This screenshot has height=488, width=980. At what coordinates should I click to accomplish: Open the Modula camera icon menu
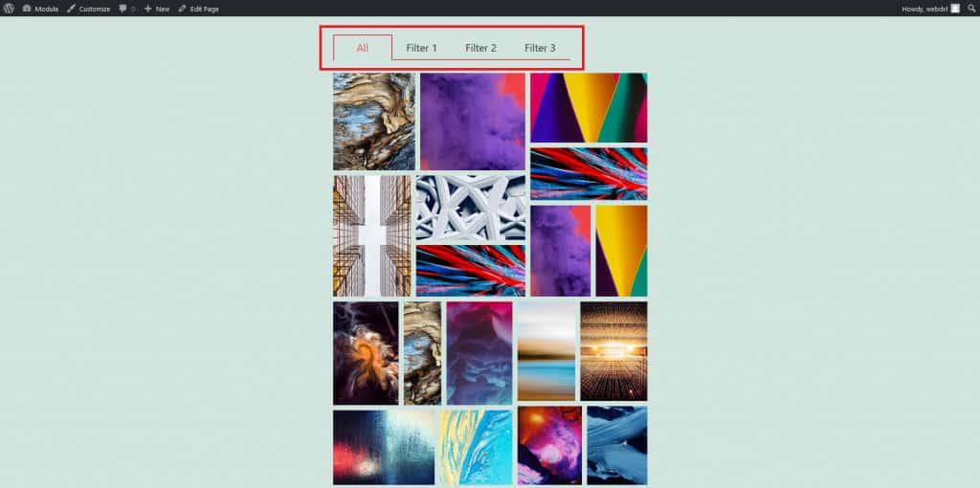tap(27, 9)
